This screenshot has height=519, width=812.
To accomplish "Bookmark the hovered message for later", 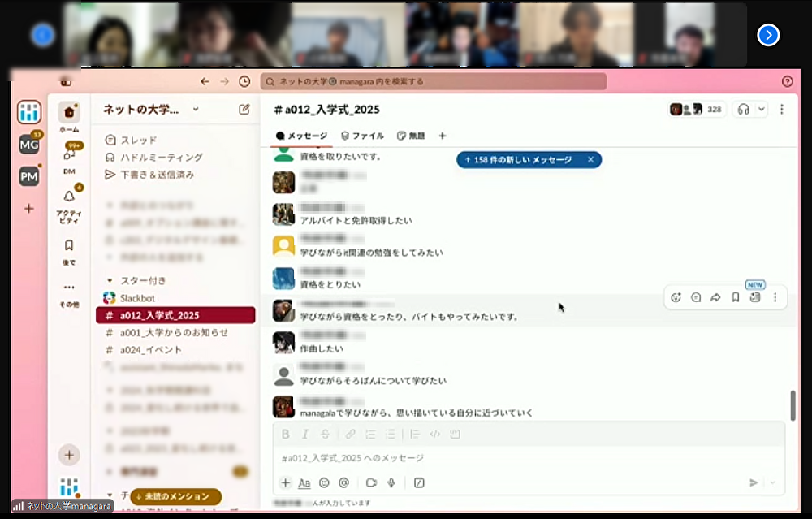I will (736, 297).
